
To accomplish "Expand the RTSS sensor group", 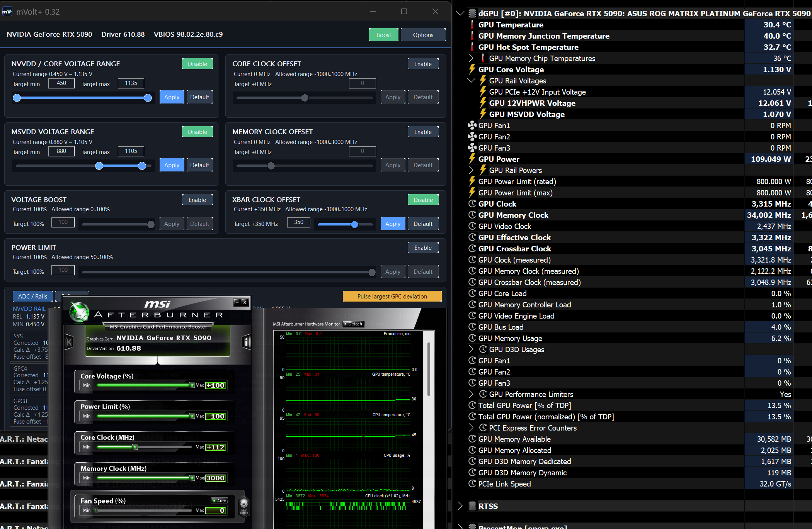I will [x=460, y=506].
